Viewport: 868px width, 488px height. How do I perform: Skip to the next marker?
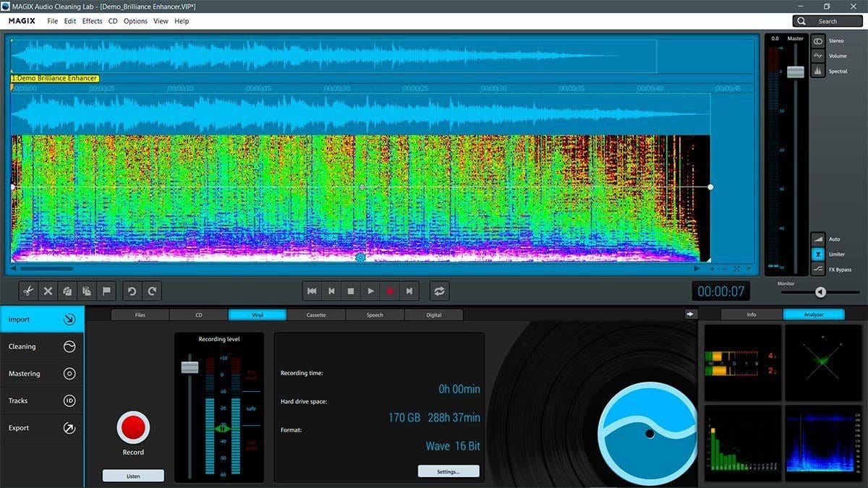click(x=409, y=291)
